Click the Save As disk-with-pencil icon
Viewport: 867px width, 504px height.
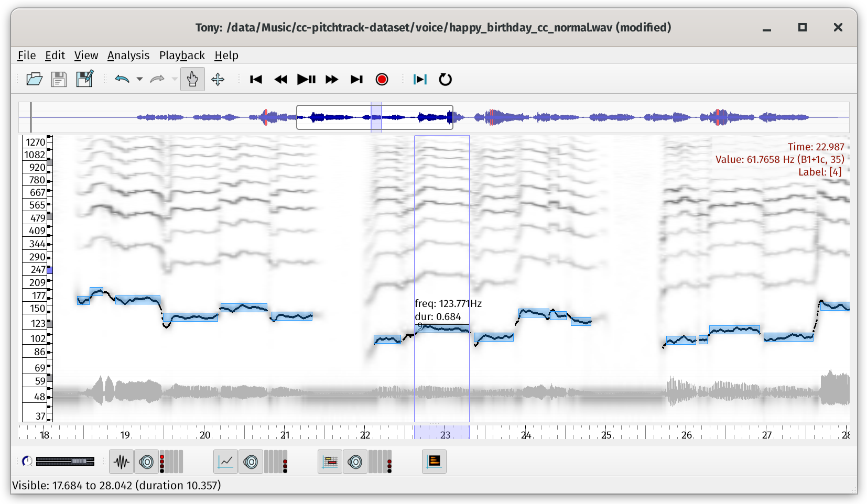[x=84, y=79]
